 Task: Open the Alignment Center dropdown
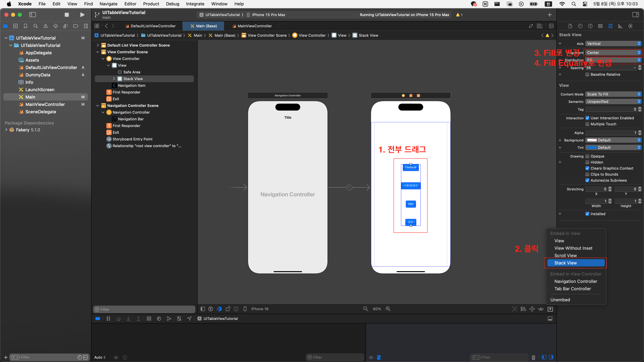pyautogui.click(x=613, y=53)
